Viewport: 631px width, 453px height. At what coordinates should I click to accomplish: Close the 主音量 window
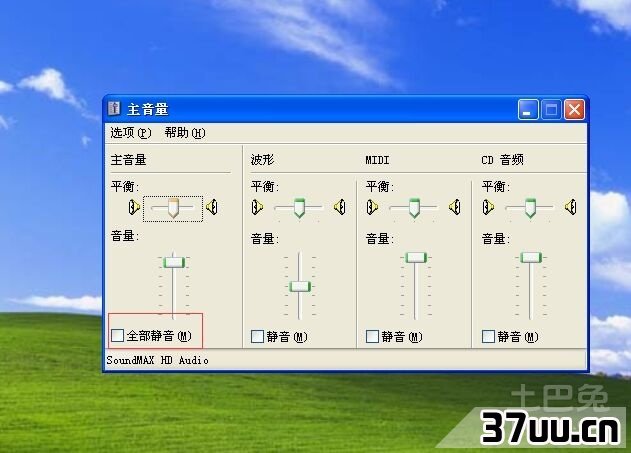574,109
